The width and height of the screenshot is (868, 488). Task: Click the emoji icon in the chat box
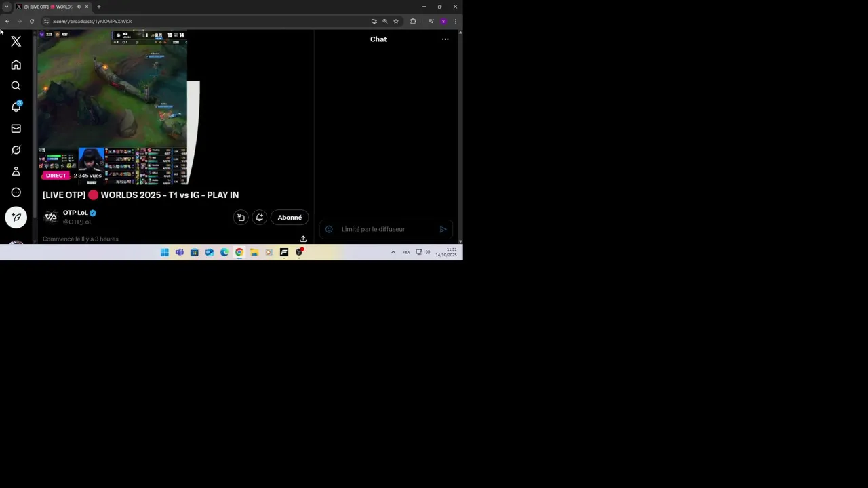tap(329, 229)
